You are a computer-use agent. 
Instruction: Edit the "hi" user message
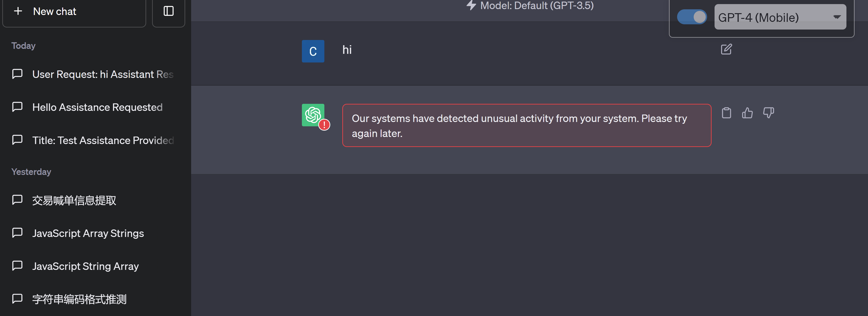[726, 49]
